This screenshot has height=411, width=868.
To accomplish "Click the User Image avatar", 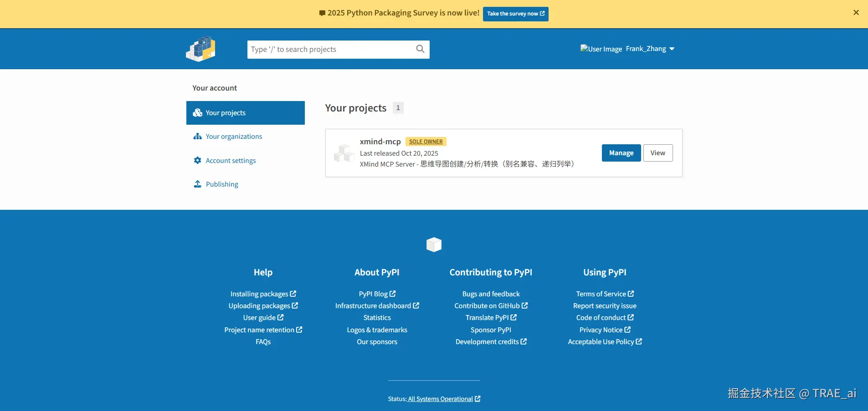I will click(x=601, y=49).
